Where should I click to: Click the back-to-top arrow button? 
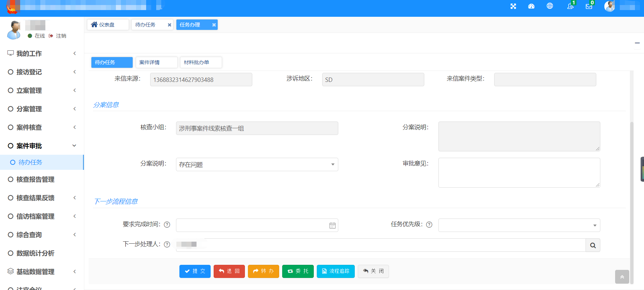point(622,277)
